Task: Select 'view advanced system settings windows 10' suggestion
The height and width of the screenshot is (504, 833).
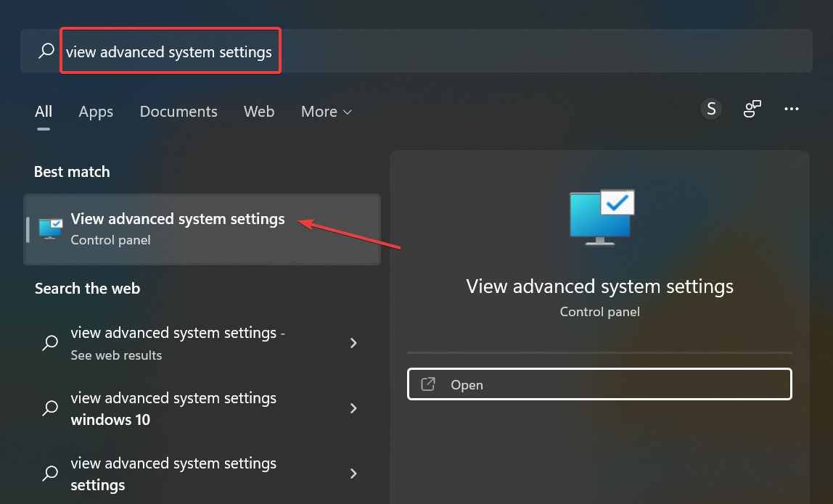Action: [202, 408]
